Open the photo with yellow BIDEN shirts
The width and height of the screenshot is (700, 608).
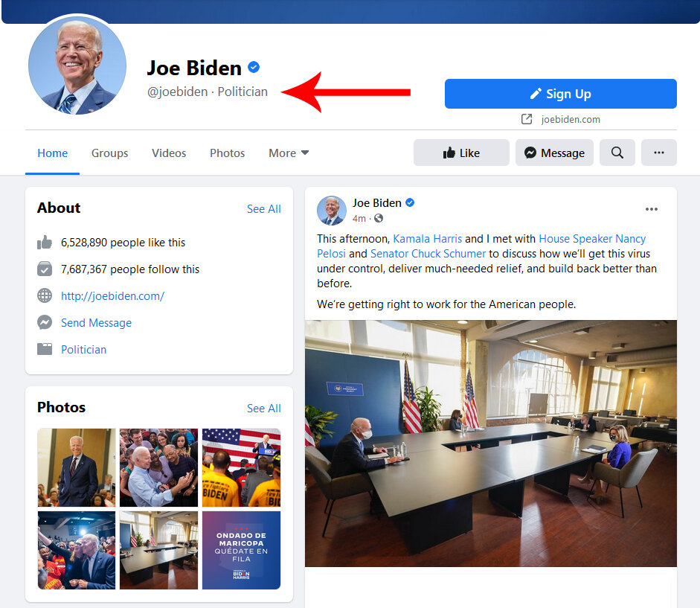[x=241, y=467]
